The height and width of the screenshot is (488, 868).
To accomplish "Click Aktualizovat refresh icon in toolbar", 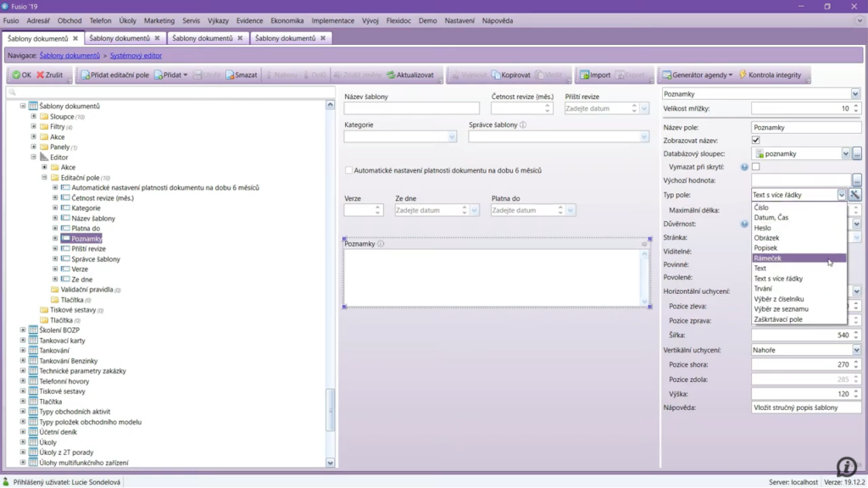I will pos(392,75).
